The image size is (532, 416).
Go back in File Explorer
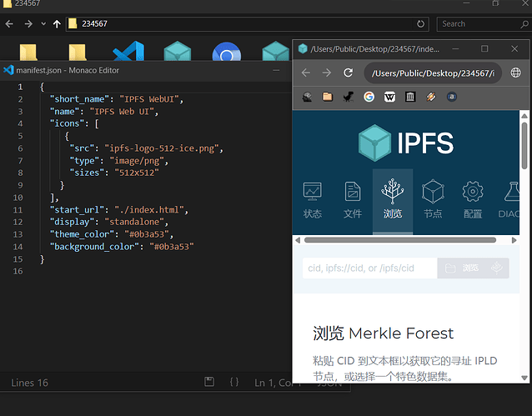tap(9, 23)
